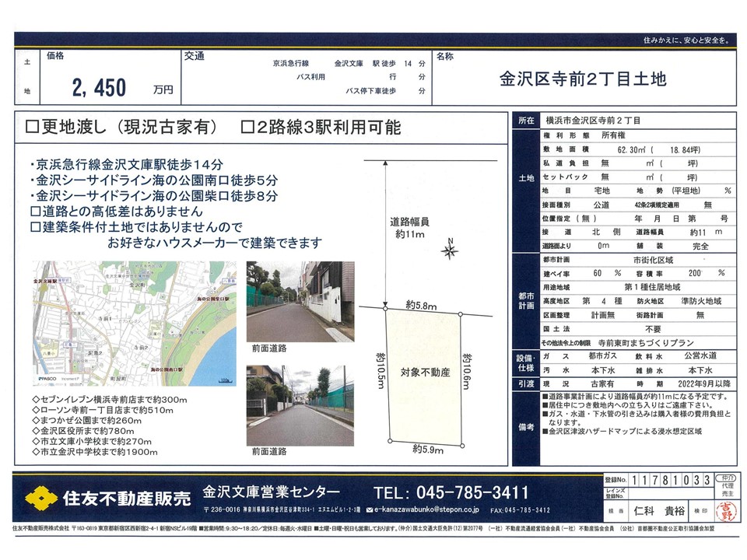Screen dimensions: 747x560
Task: Click the envelope icon before the email address
Action: coord(369,510)
